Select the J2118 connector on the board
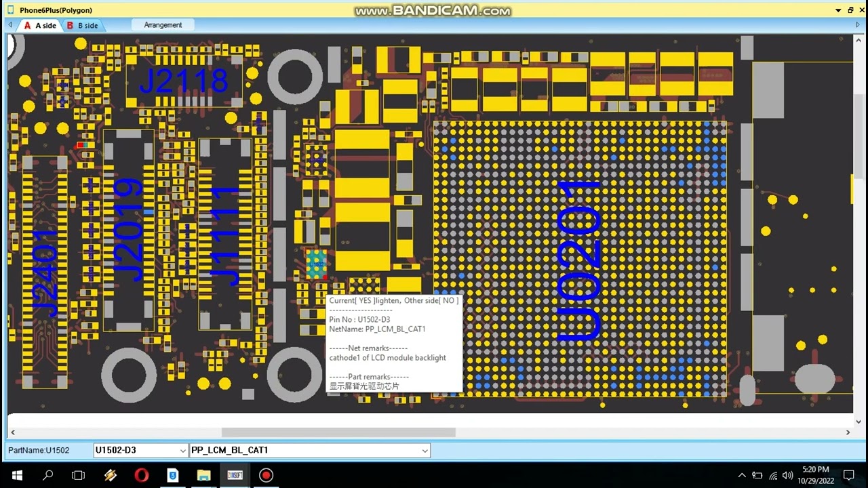This screenshot has width=868, height=488. [184, 81]
